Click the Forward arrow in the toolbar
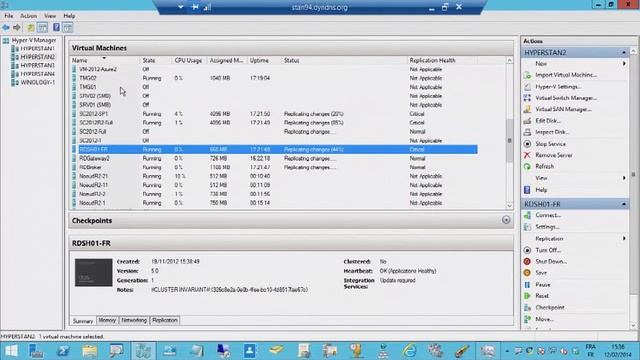This screenshot has height=360, width=640. (16, 28)
